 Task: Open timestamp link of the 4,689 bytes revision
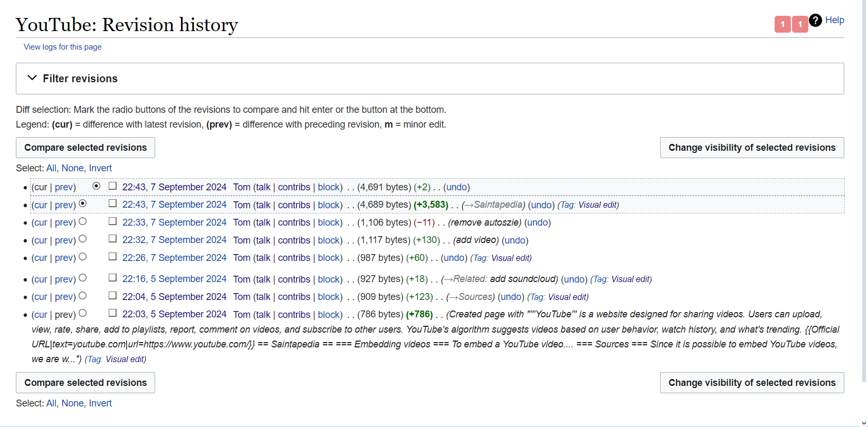pyautogui.click(x=174, y=205)
